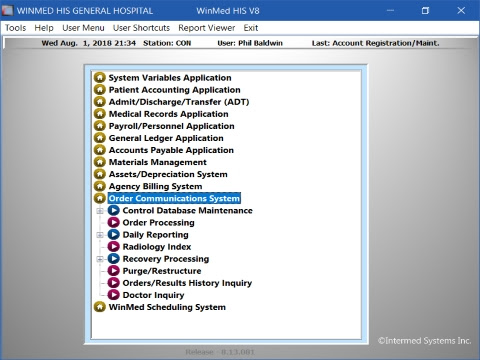Click the Materials Management gold icon
480x360 pixels.
pyautogui.click(x=100, y=162)
